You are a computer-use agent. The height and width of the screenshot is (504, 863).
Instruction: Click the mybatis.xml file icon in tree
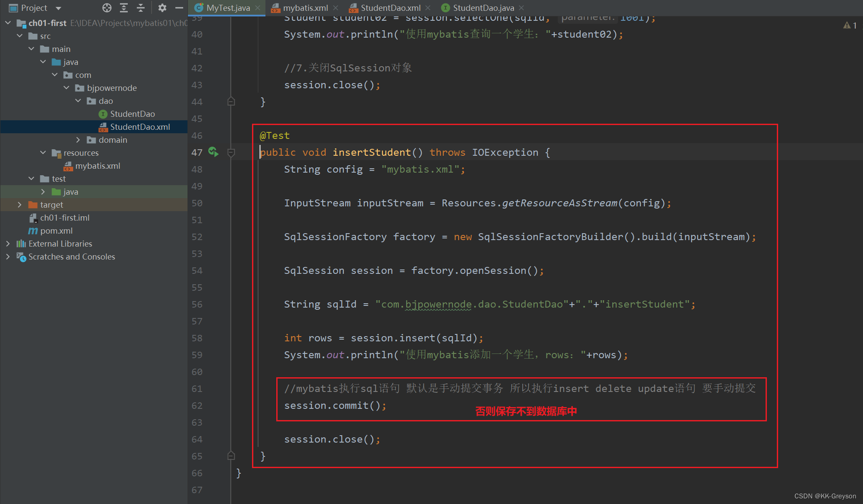(68, 166)
